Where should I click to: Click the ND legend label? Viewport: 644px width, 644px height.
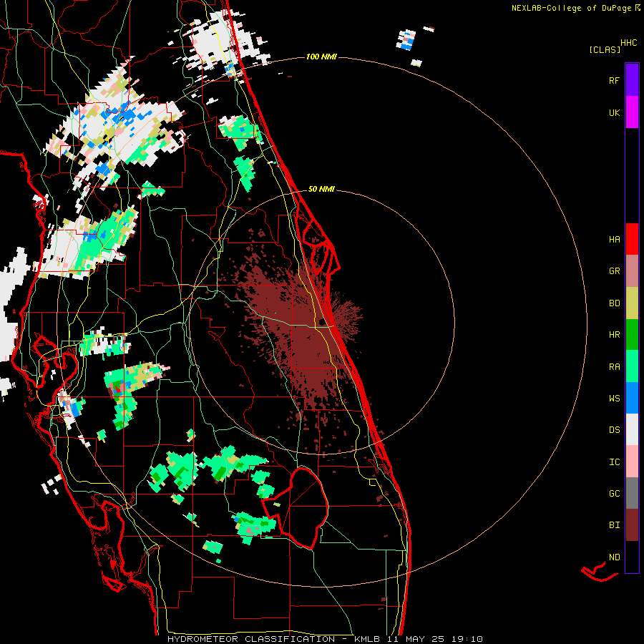(x=614, y=557)
